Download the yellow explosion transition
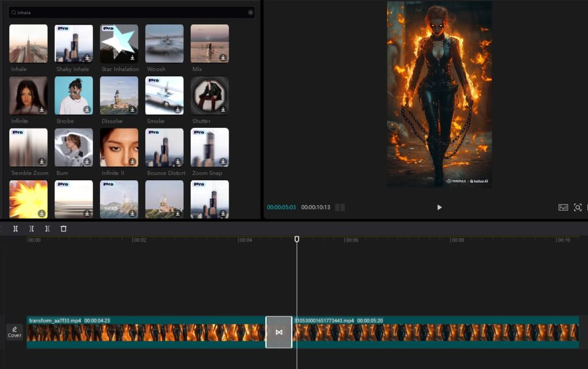588x369 pixels. coord(41,213)
